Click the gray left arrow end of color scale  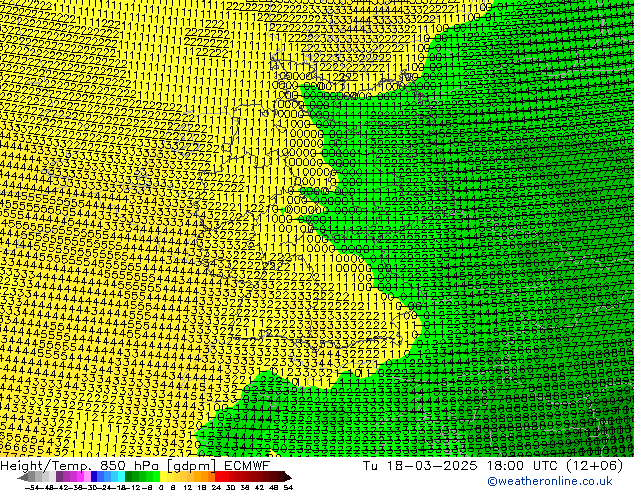click(x=23, y=477)
